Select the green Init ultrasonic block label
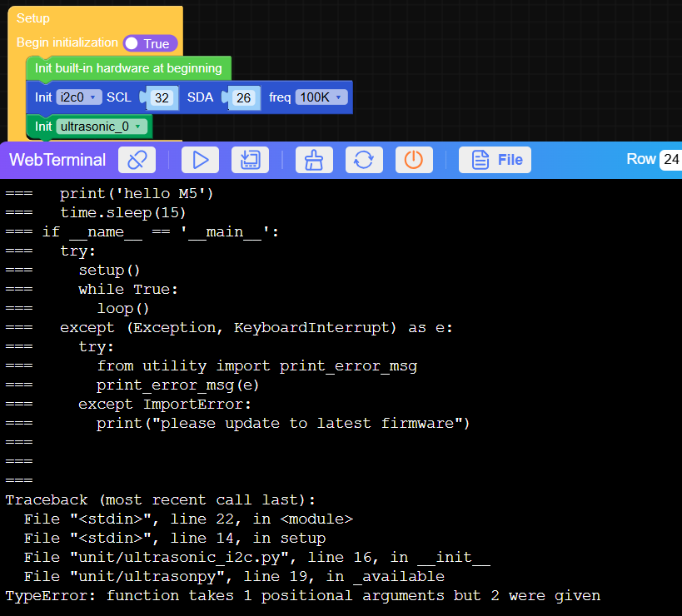Image resolution: width=682 pixels, height=616 pixels. [x=43, y=127]
